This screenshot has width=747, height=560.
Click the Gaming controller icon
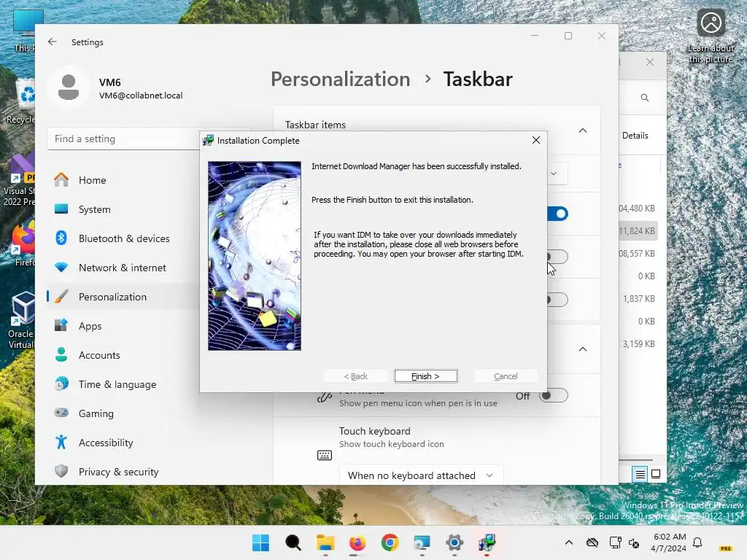61,413
